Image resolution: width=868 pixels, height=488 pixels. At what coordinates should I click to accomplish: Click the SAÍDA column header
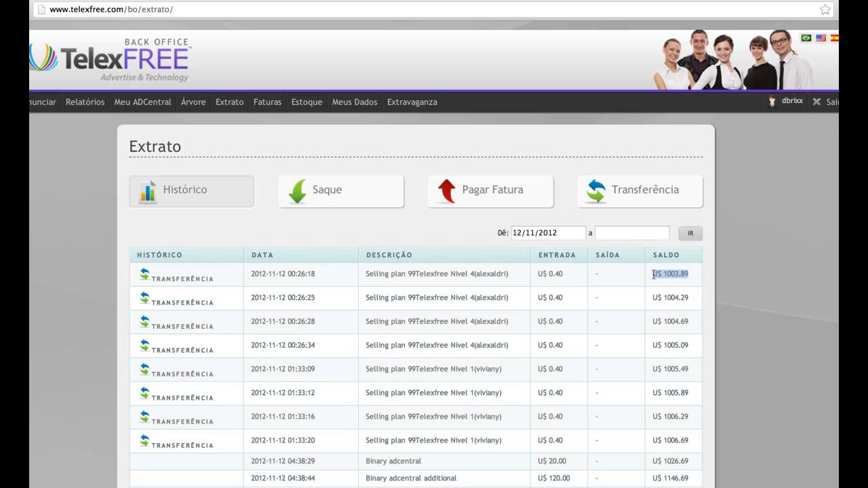(608, 255)
